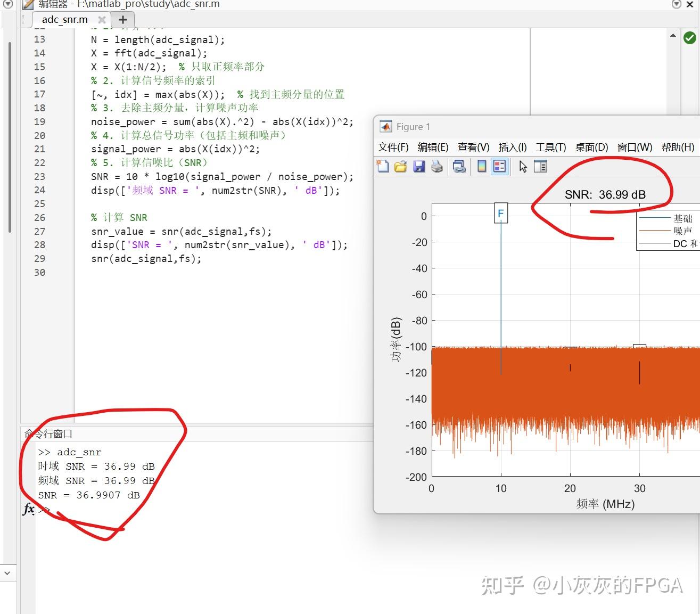Click the legend entry '噪声'
Screen dimensions: 700x614
click(682, 231)
